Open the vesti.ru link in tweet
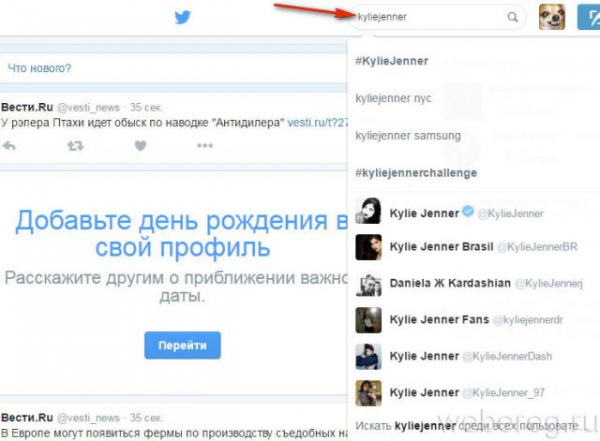600x441 pixels. point(318,123)
